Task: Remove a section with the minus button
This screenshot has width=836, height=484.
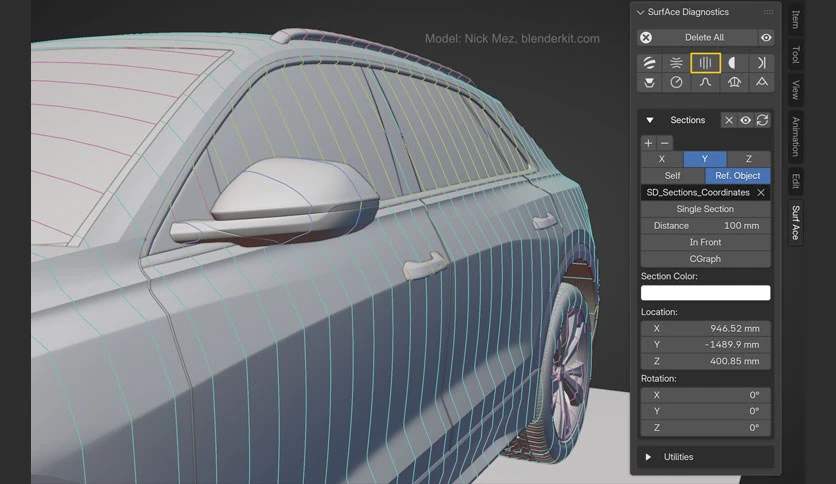Action: (x=664, y=143)
